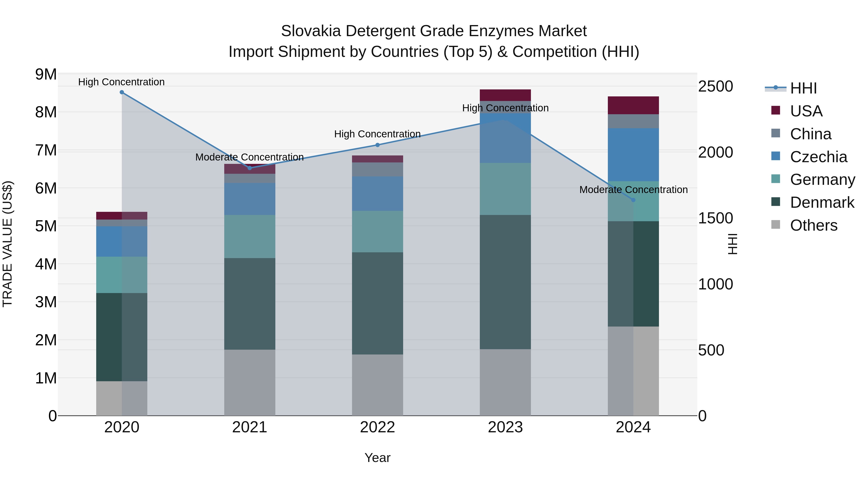Screen dimensions: 868x488
Task: Click the right-side HHI axis title
Action: pyautogui.click(x=732, y=244)
